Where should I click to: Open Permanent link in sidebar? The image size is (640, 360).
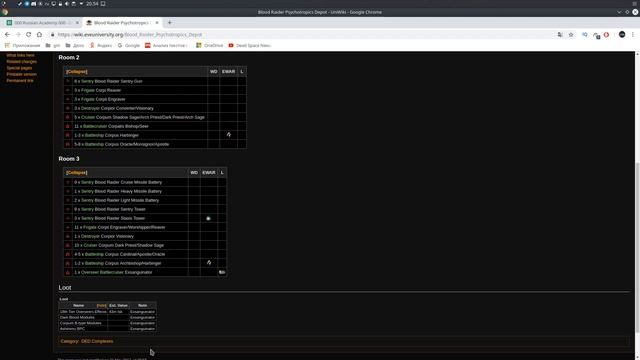(x=20, y=80)
